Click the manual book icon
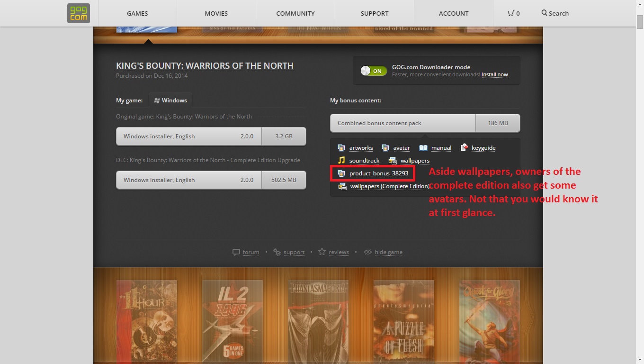This screenshot has height=364, width=644. 423,148
